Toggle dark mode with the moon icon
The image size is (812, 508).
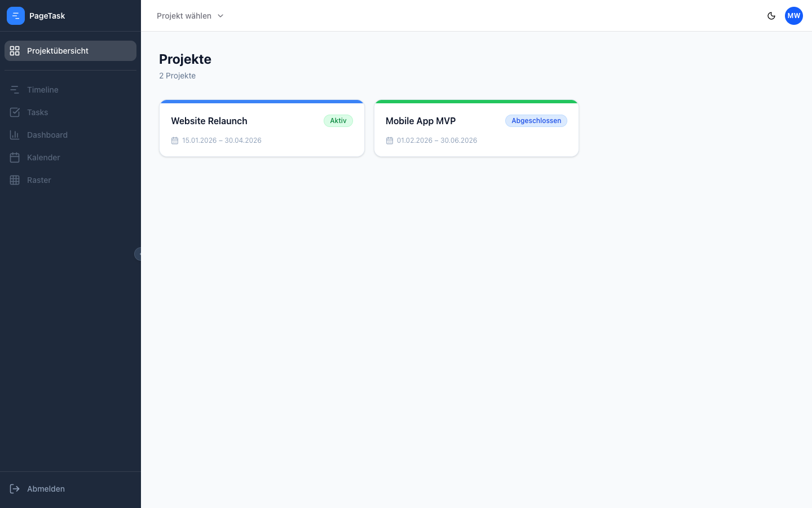pos(771,16)
